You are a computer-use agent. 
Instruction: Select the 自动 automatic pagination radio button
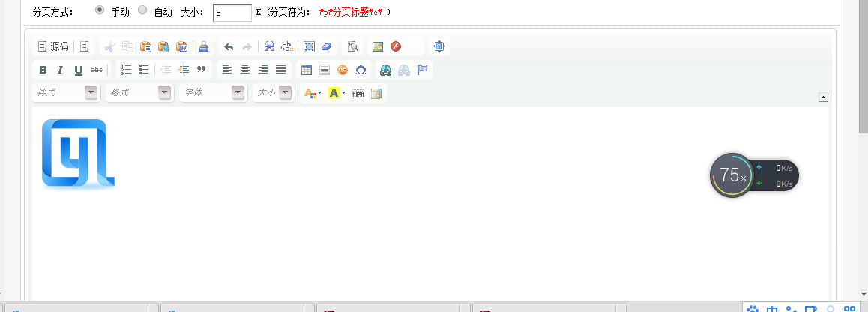[x=142, y=10]
